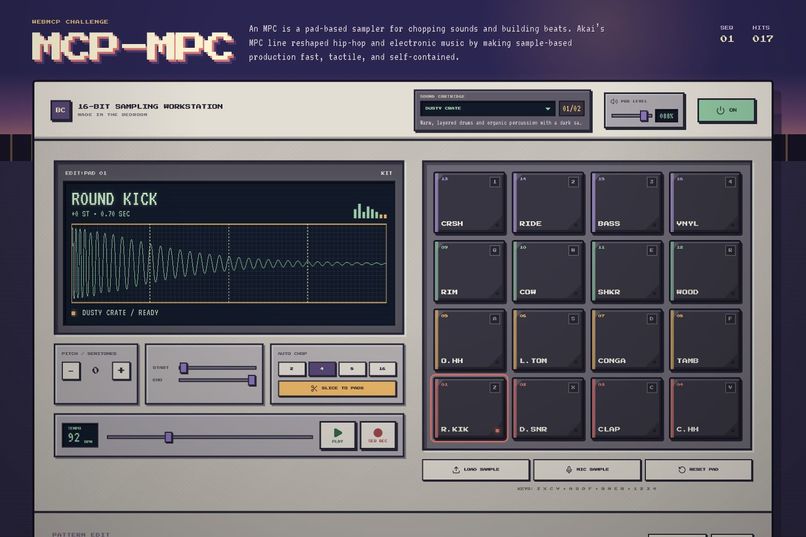806x537 pixels.
Task: Trigger the RIDE pad
Action: 548,203
